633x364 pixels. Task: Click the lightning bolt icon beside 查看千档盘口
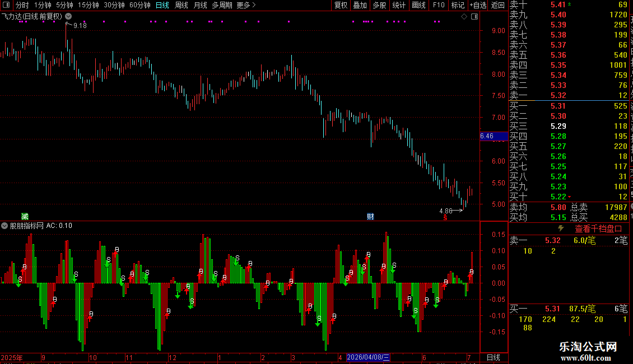coord(561,228)
